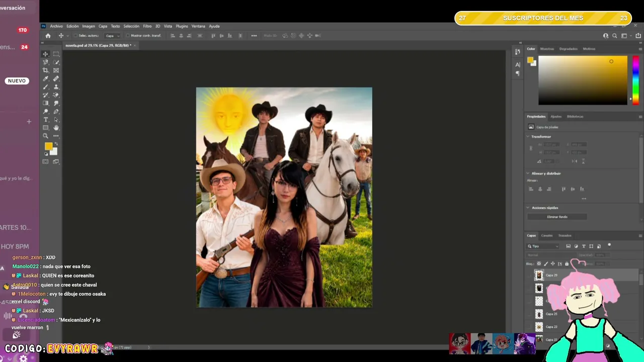Open the Ventana menu
The image size is (644, 362).
(198, 26)
